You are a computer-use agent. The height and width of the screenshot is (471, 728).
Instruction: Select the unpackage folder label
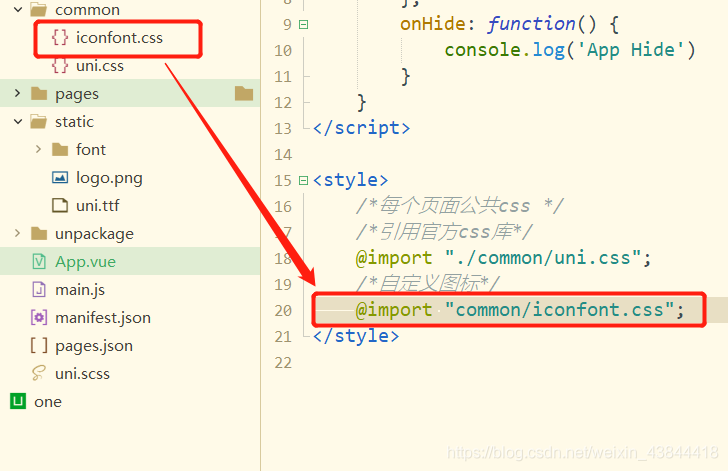94,234
